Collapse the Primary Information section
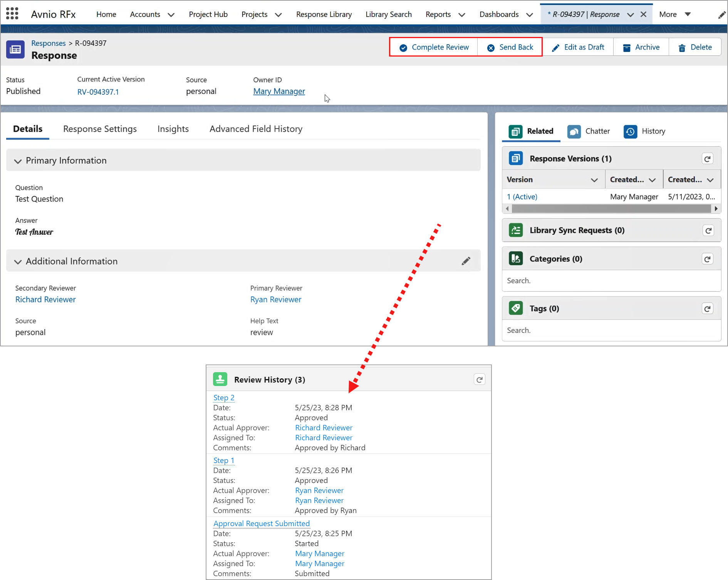This screenshot has width=728, height=580. [x=18, y=161]
